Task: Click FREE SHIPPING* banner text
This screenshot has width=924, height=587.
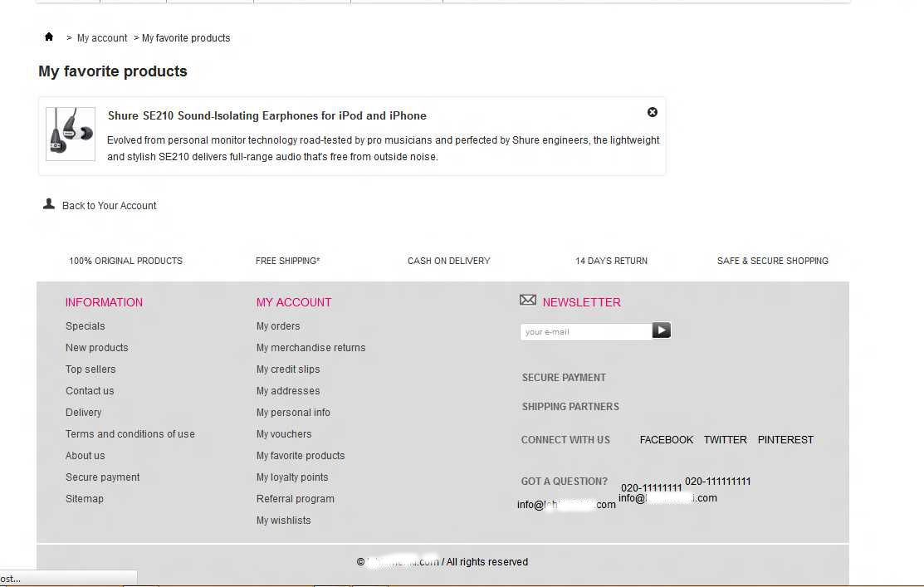Action: [287, 261]
